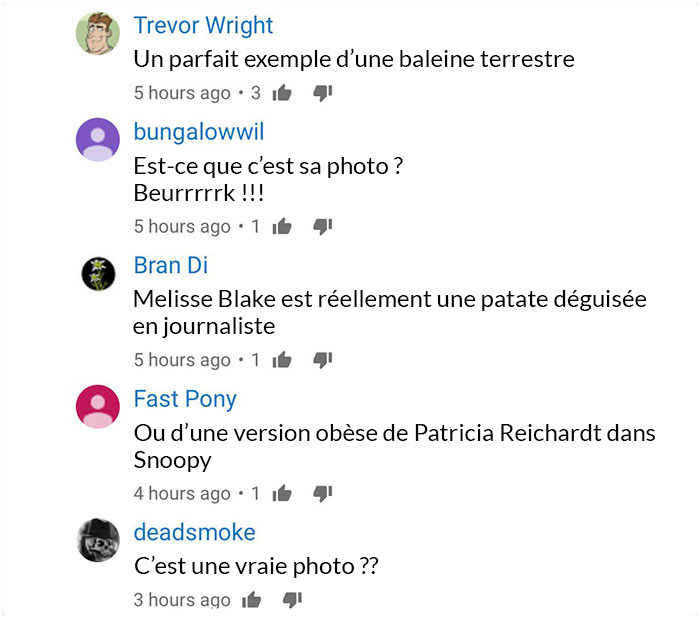Dislike Trevor Wright's comment
Screen dimensions: 700x618
323,93
